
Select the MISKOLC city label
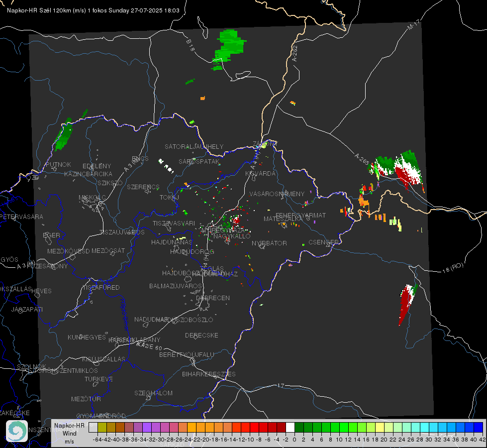92,198
